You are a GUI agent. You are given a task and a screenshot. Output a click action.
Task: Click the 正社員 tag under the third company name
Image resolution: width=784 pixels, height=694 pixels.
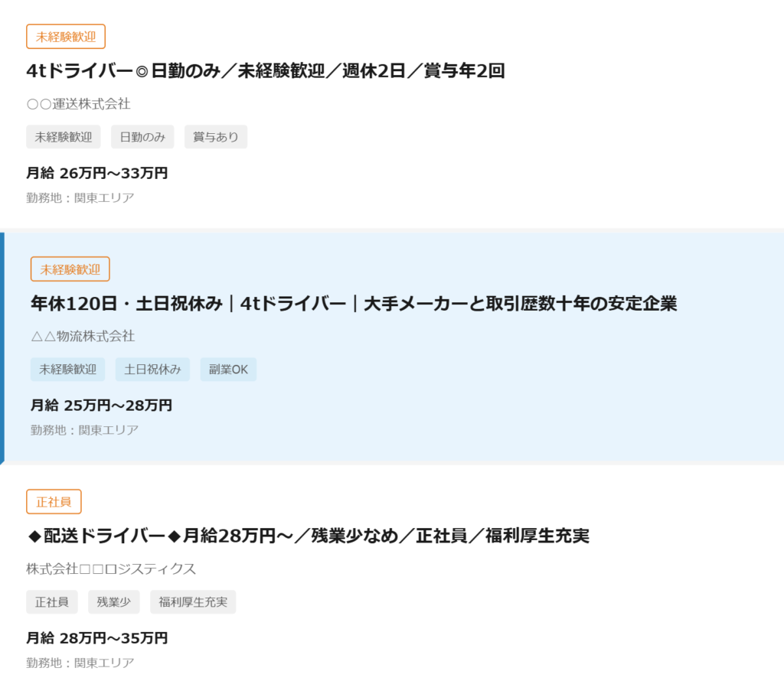pos(51,601)
